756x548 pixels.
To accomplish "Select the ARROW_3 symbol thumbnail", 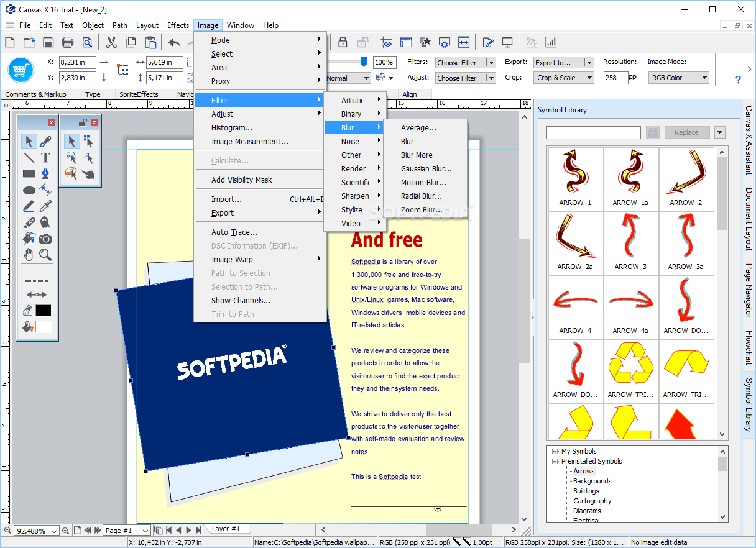I will click(630, 242).
